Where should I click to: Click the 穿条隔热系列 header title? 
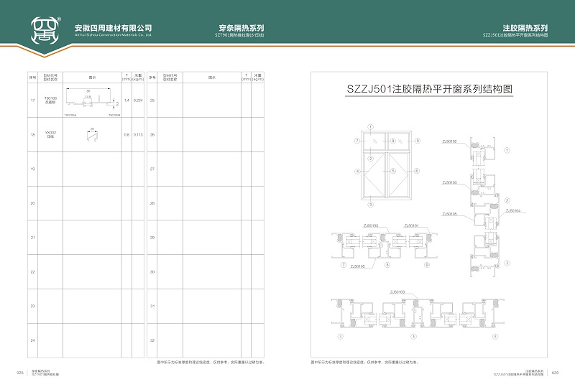click(237, 27)
